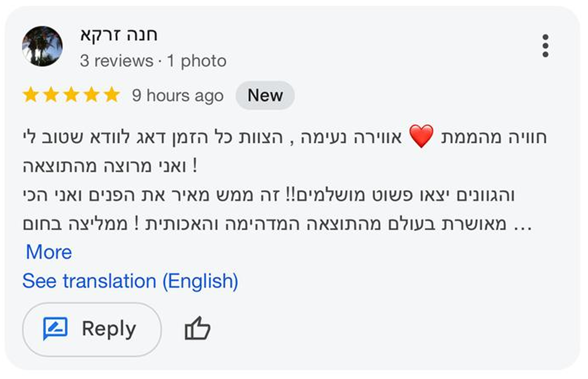Screen dimensions: 588x379
Task: Click the truncated last line ending with ellipsis
Action: 277,224
